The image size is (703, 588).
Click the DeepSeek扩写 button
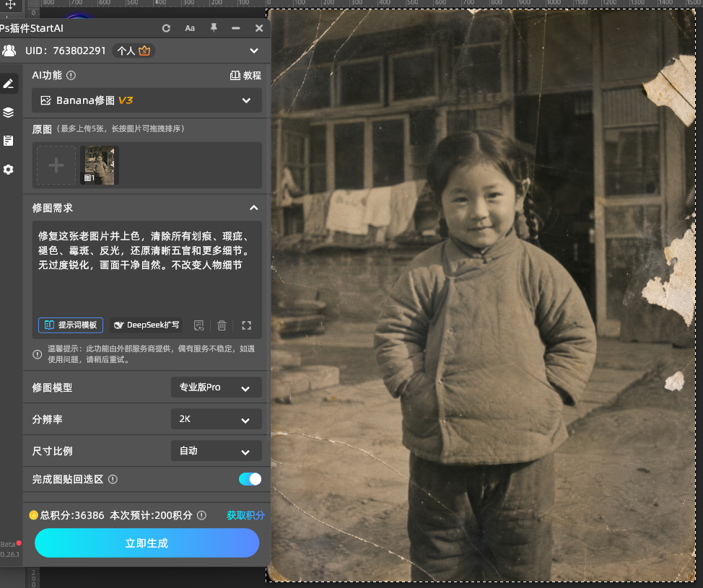[x=147, y=325]
